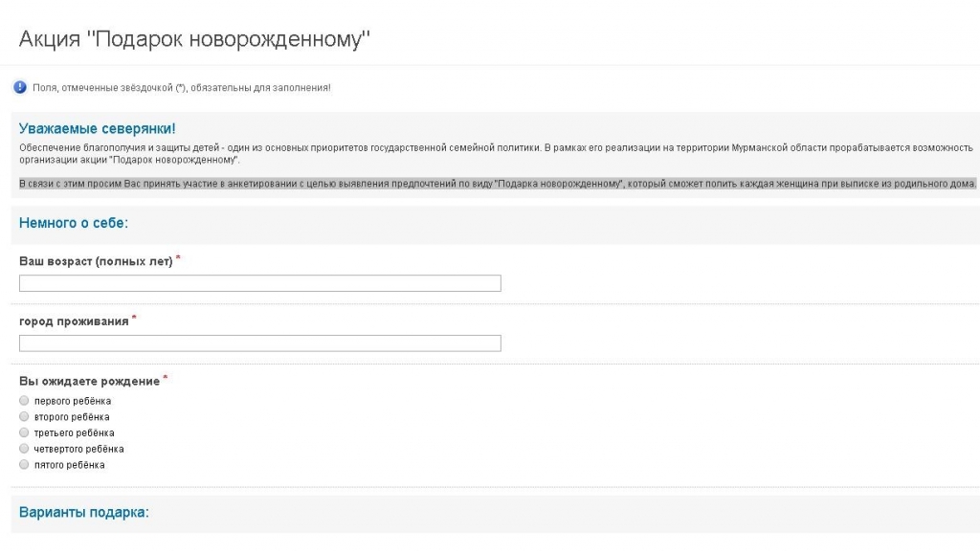Image resolution: width=980 pixels, height=553 pixels.
Task: Click the Варианты подарка section header
Action: click(84, 513)
